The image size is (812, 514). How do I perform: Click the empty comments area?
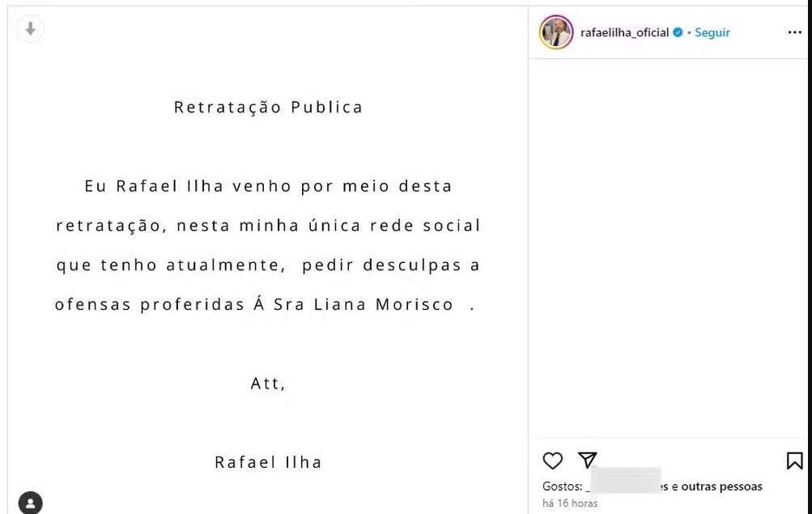pyautogui.click(x=669, y=243)
